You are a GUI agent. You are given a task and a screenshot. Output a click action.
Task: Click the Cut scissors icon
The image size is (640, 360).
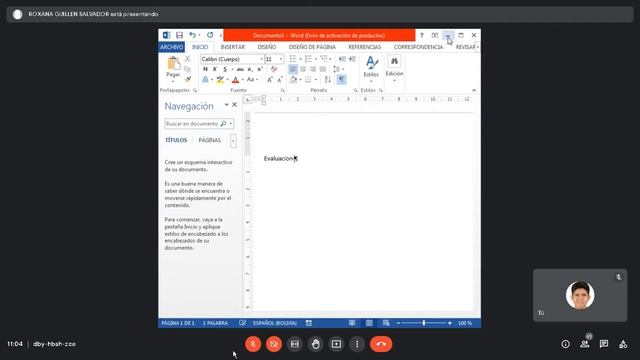click(188, 59)
